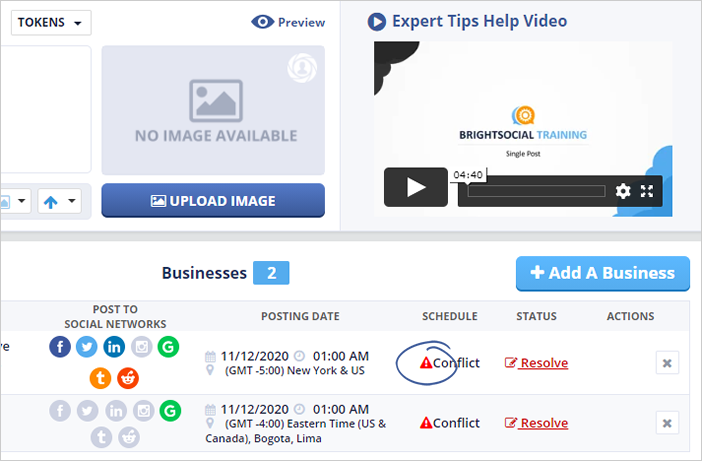
Task: Remove the second business with X button
Action: 668,424
